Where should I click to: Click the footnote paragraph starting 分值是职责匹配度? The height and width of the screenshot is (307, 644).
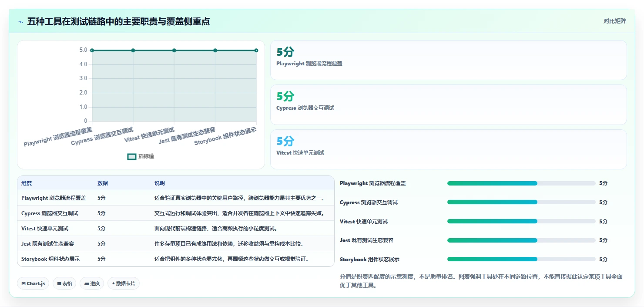coord(481,281)
